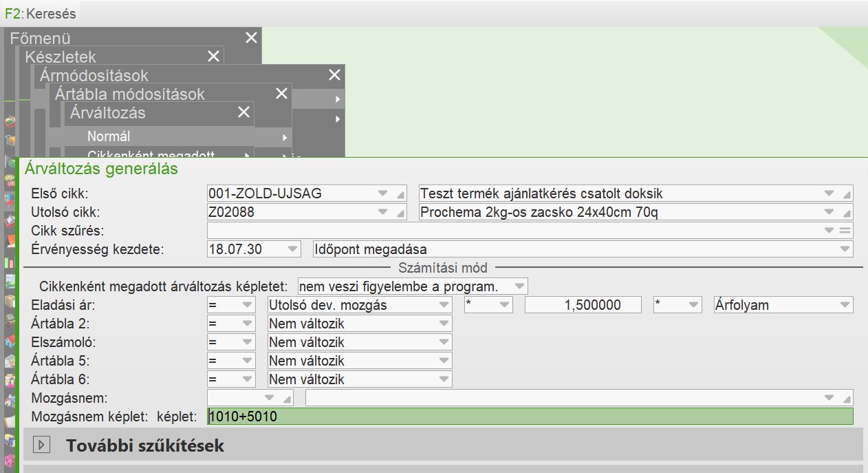Open the Időpont megadása dropdown
Screen dimensions: 868x473
pyautogui.click(x=845, y=249)
